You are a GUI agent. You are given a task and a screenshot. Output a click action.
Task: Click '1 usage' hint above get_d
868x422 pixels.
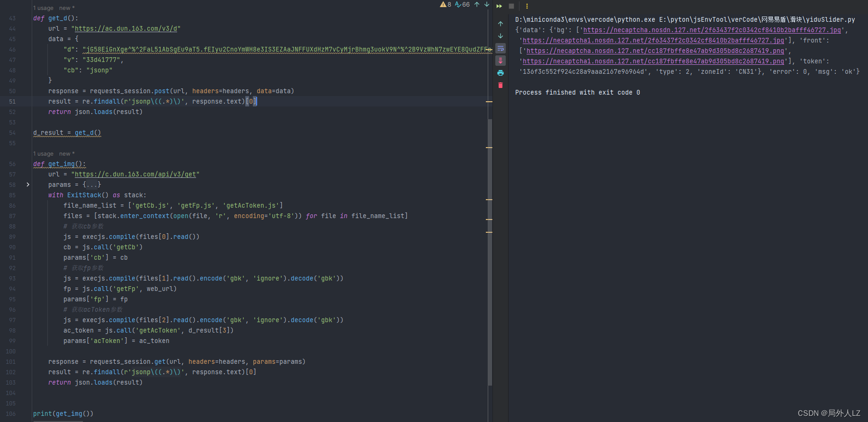(x=43, y=8)
